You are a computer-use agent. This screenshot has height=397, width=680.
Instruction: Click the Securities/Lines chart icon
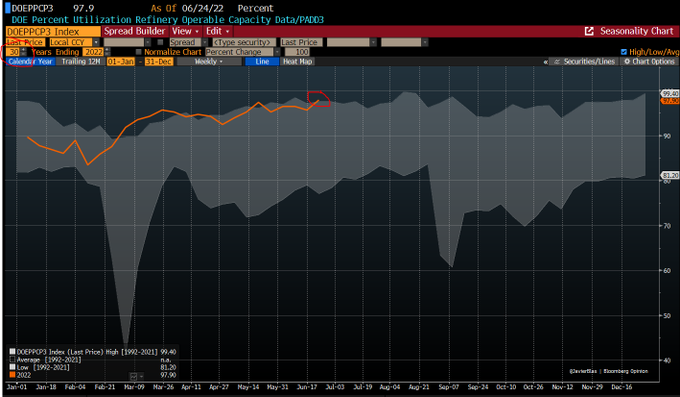[557, 62]
